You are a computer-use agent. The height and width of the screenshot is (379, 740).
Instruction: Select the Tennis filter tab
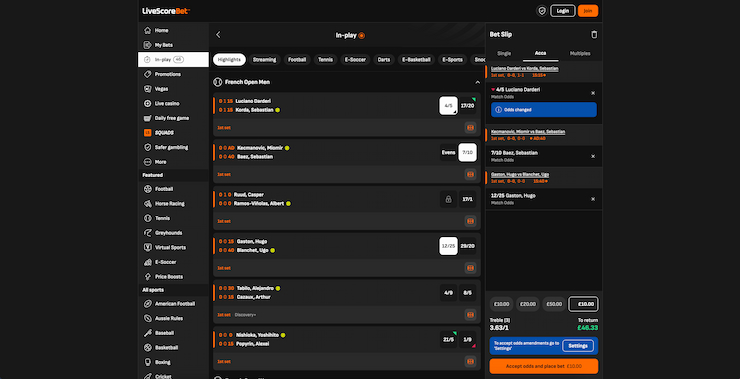(325, 59)
